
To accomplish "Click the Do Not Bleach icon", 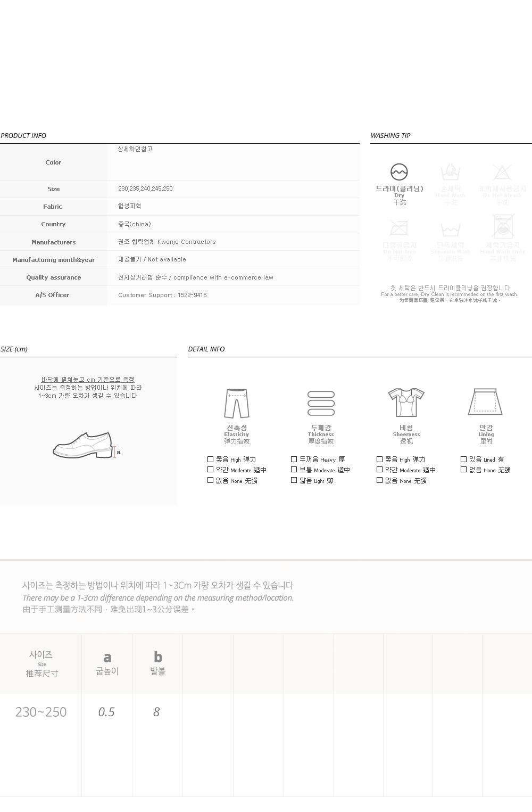I will (502, 172).
